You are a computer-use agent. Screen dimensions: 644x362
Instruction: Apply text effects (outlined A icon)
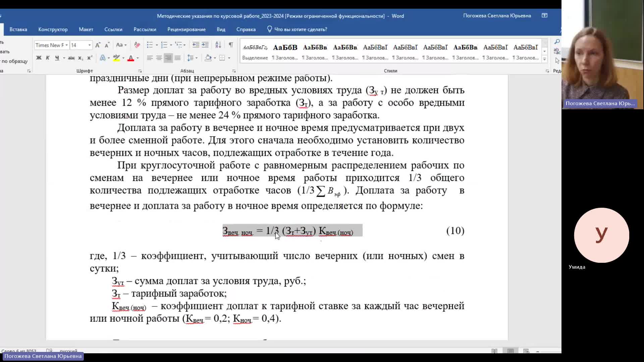pyautogui.click(x=103, y=58)
